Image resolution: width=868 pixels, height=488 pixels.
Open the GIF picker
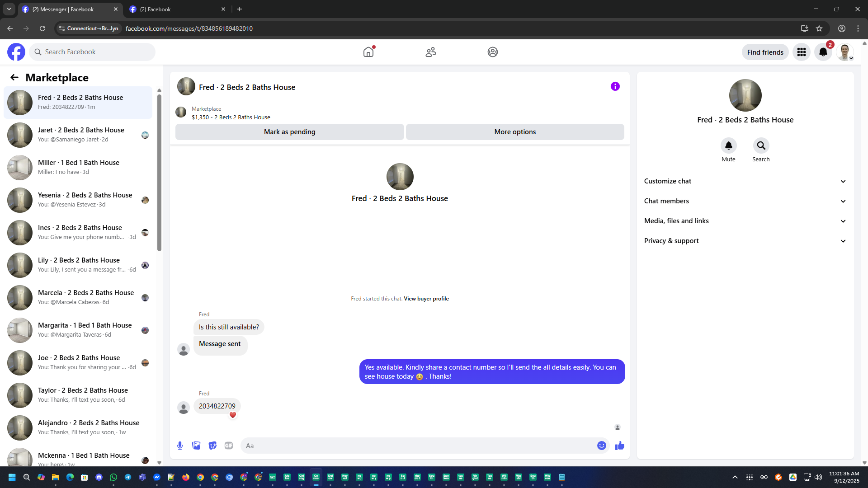[229, 446]
